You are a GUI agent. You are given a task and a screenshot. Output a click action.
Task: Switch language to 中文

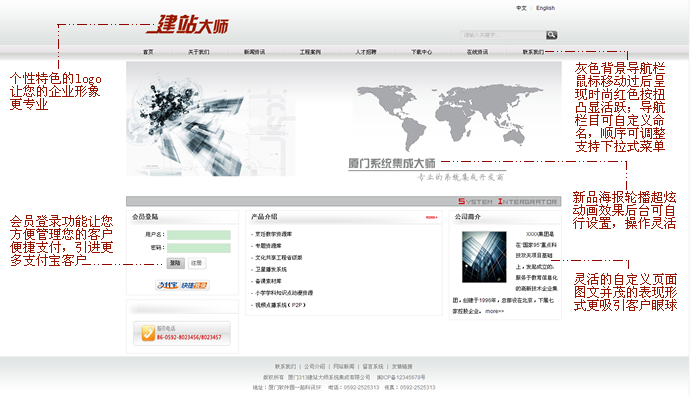coord(521,8)
